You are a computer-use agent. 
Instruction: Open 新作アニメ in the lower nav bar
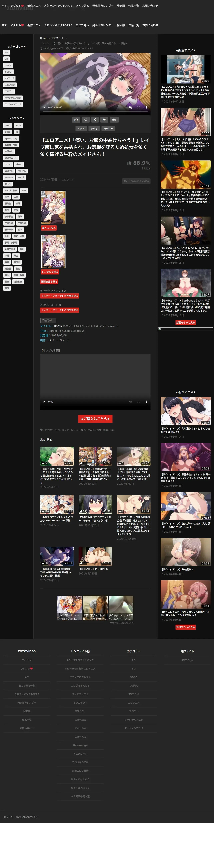(34, 25)
